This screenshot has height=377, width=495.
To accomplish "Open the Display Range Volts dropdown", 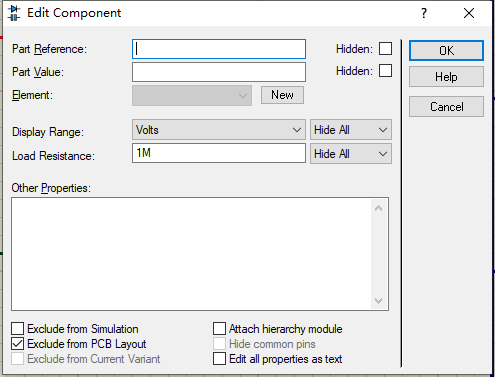I will click(x=219, y=130).
